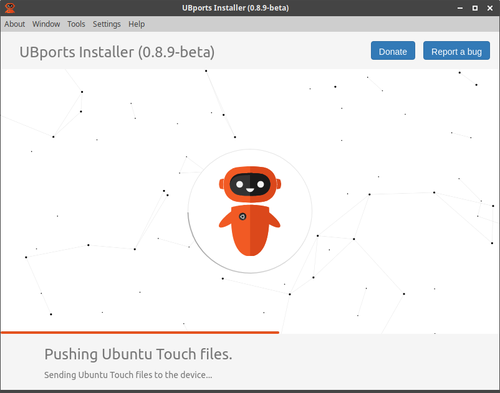Click the 'Pushing Ubuntu Touch files.' status heading
500x393 pixels.
point(138,354)
